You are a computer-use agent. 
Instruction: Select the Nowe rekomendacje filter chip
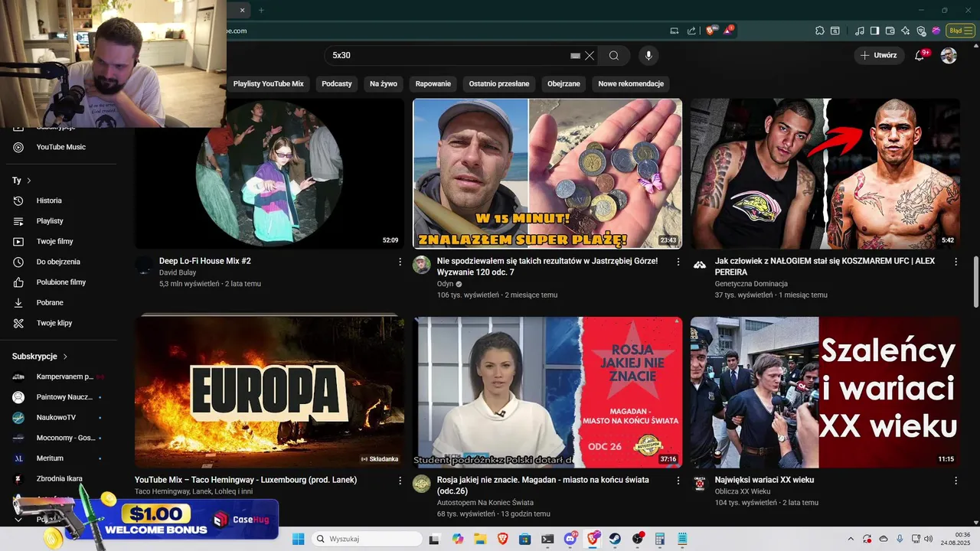[x=631, y=83]
